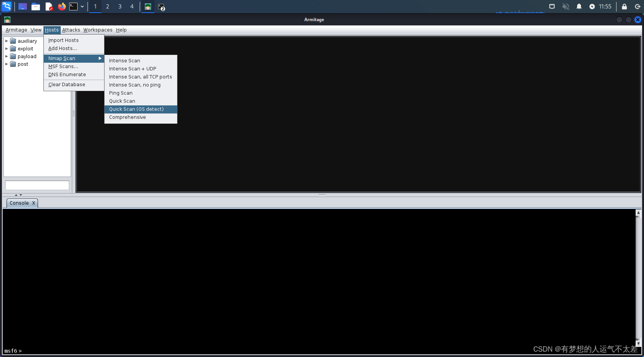This screenshot has height=357, width=644.
Task: Click the console scrollbar up arrow
Action: pos(638,213)
